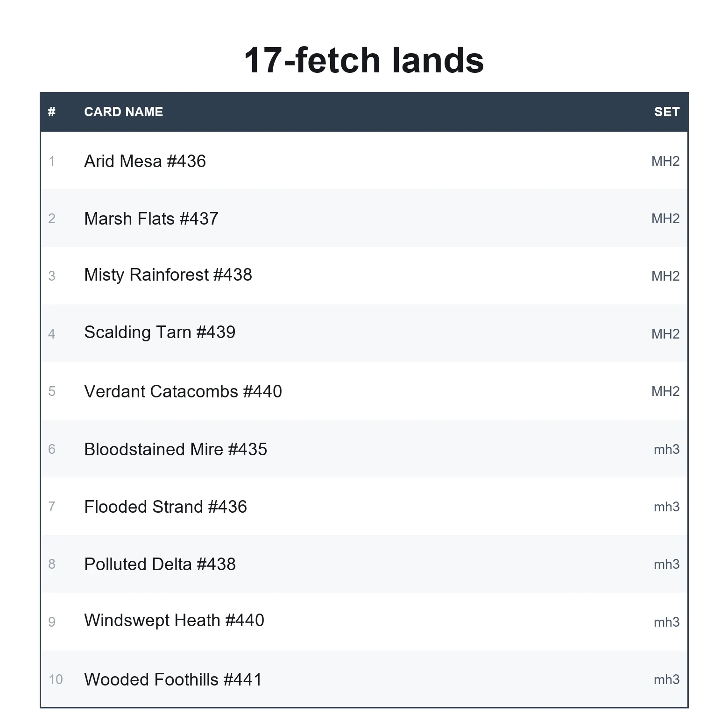Sort by the CARD NAME column header
This screenshot has height=728, width=728.
(x=123, y=112)
